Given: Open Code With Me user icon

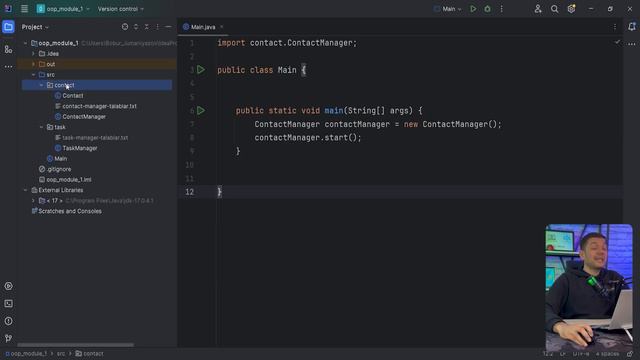Looking at the screenshot, I should pyautogui.click(x=538, y=9).
